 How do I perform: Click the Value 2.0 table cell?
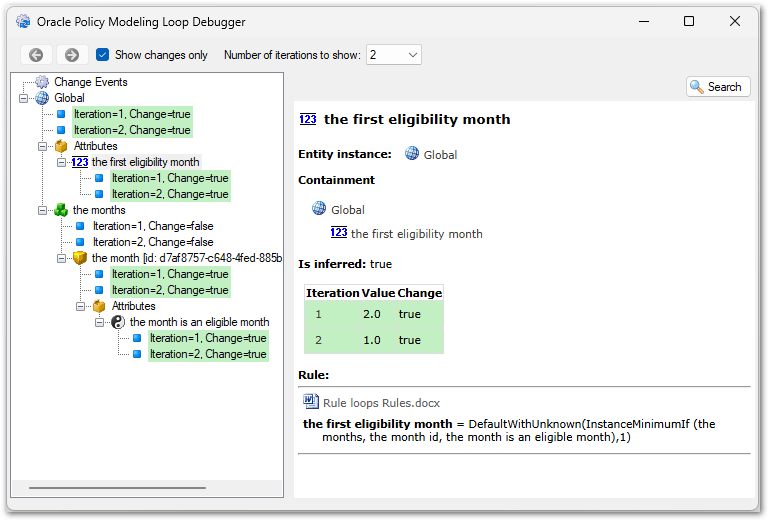pyautogui.click(x=378, y=314)
